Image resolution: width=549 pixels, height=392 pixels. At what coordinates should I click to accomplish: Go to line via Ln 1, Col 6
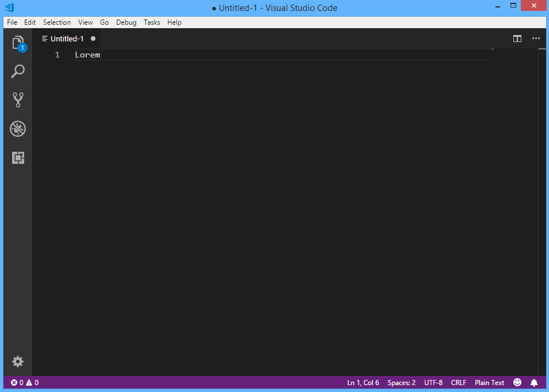click(363, 382)
